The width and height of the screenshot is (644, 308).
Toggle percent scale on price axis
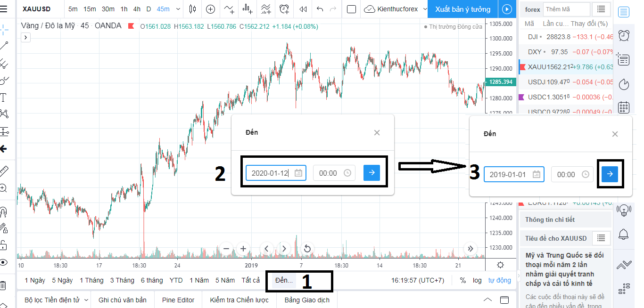(463, 280)
